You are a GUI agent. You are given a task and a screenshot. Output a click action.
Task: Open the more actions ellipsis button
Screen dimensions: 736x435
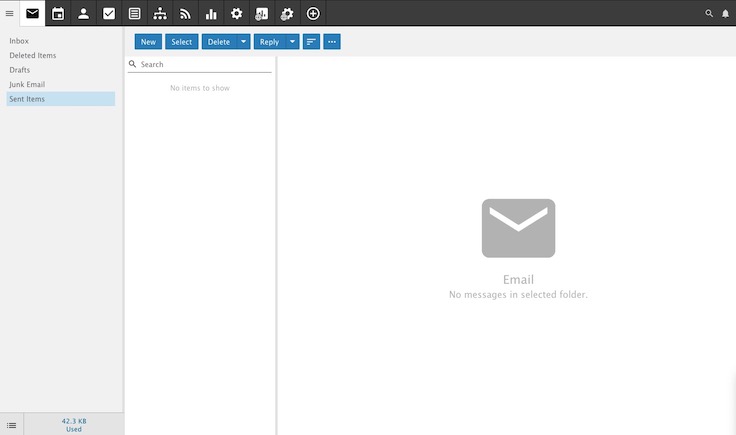point(332,42)
